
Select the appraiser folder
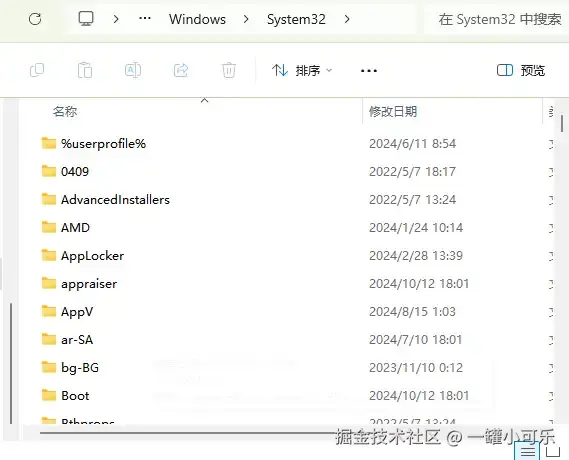(89, 284)
